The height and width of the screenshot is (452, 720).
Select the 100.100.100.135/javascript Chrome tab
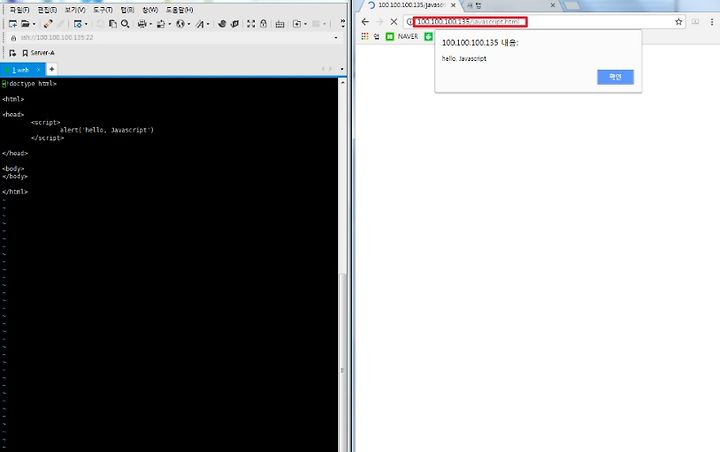(x=410, y=5)
